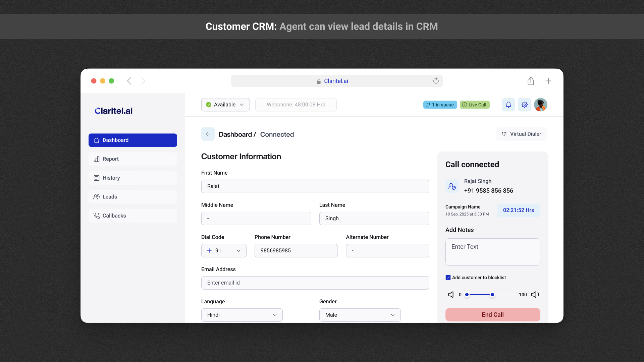Open the Available status dropdown

225,104
